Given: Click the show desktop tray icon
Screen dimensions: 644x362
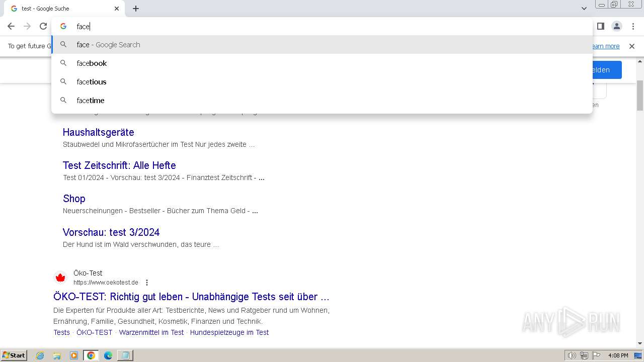Looking at the screenshot, I should (x=638, y=355).
